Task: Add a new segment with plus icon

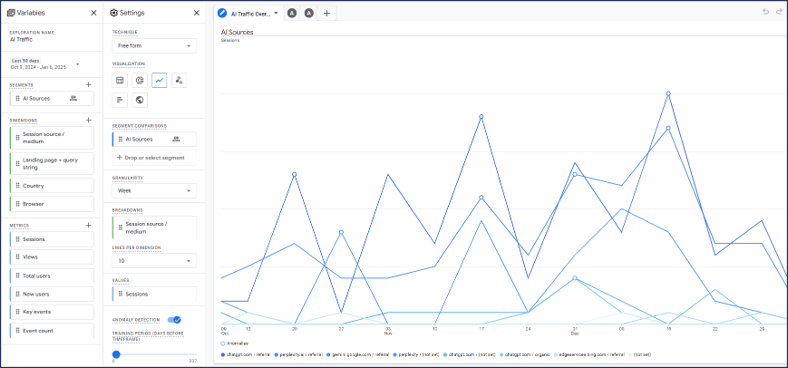Action: point(88,85)
